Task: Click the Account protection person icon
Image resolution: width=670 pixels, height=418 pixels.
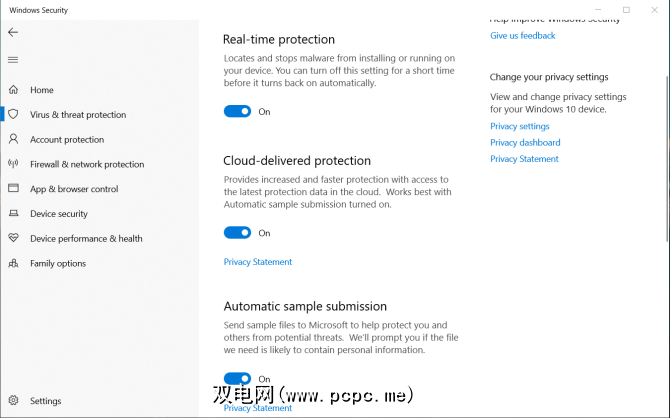Action: coord(13,140)
